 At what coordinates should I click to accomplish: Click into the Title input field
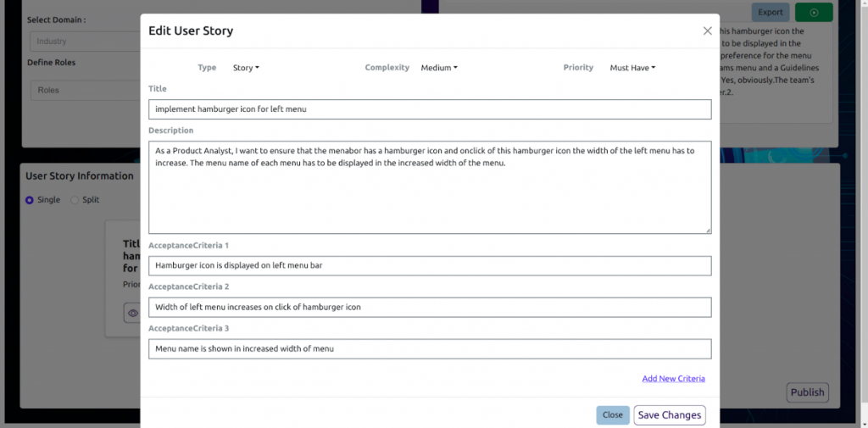[430, 109]
